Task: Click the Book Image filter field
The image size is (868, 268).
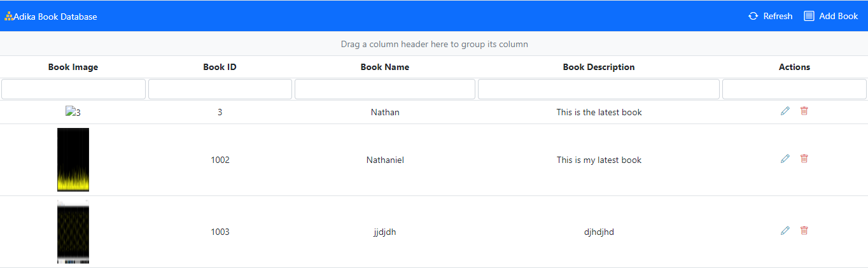Action: coord(73,89)
